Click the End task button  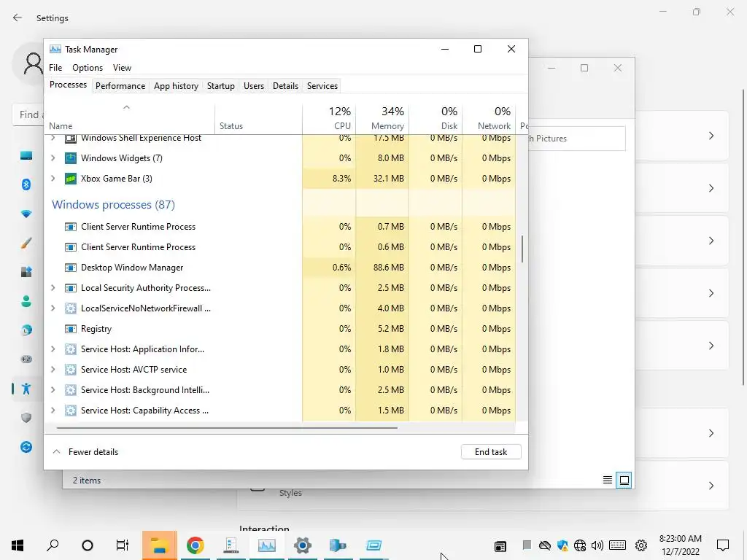(491, 452)
